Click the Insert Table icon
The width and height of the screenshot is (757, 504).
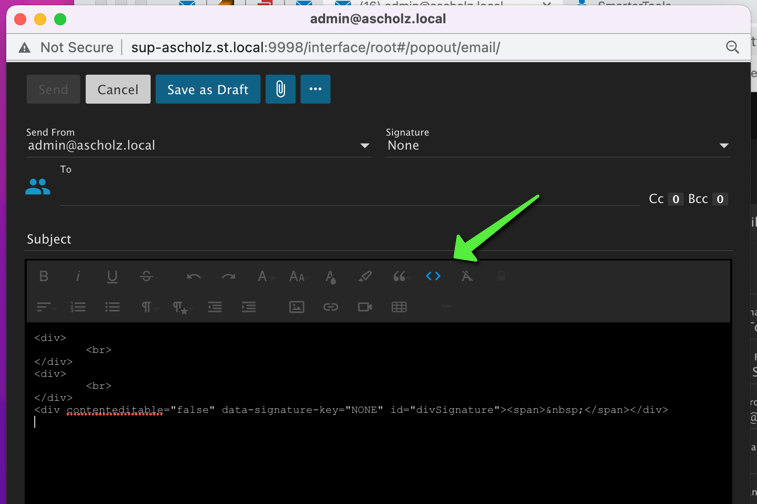point(399,307)
